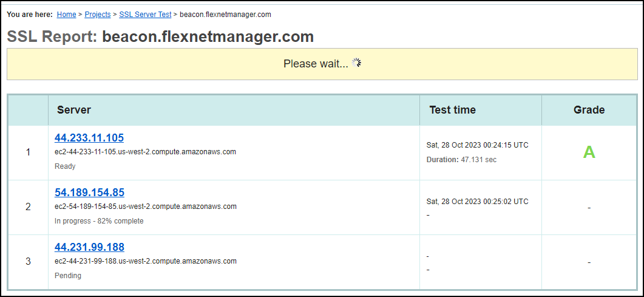Go to the Projects breadcrumb link
Viewport: 644px width, 297px height.
click(97, 15)
